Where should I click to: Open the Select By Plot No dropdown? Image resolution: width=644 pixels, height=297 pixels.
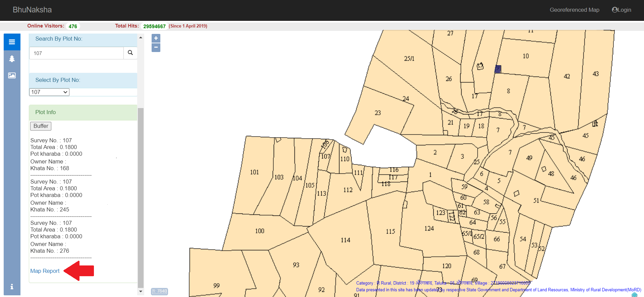coord(49,92)
